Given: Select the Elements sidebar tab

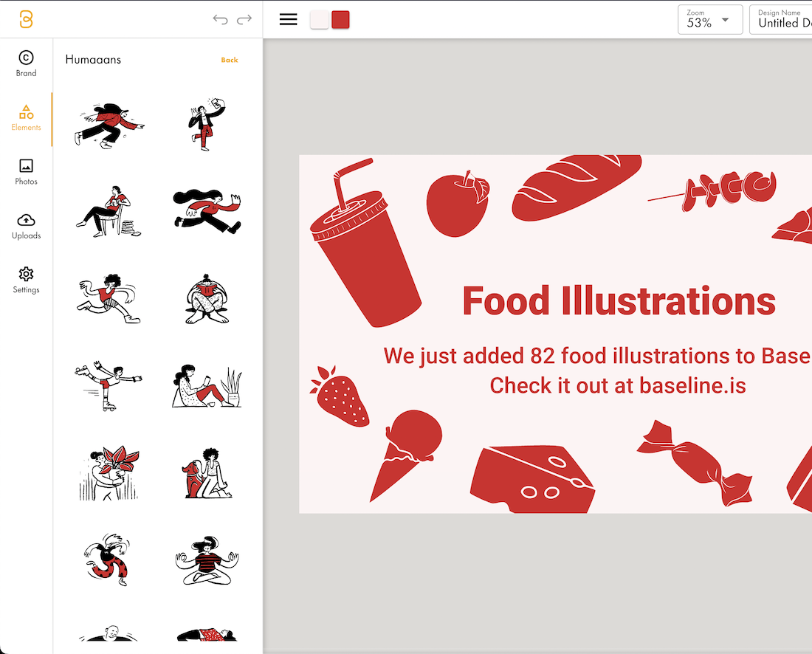Looking at the screenshot, I should click(x=26, y=117).
